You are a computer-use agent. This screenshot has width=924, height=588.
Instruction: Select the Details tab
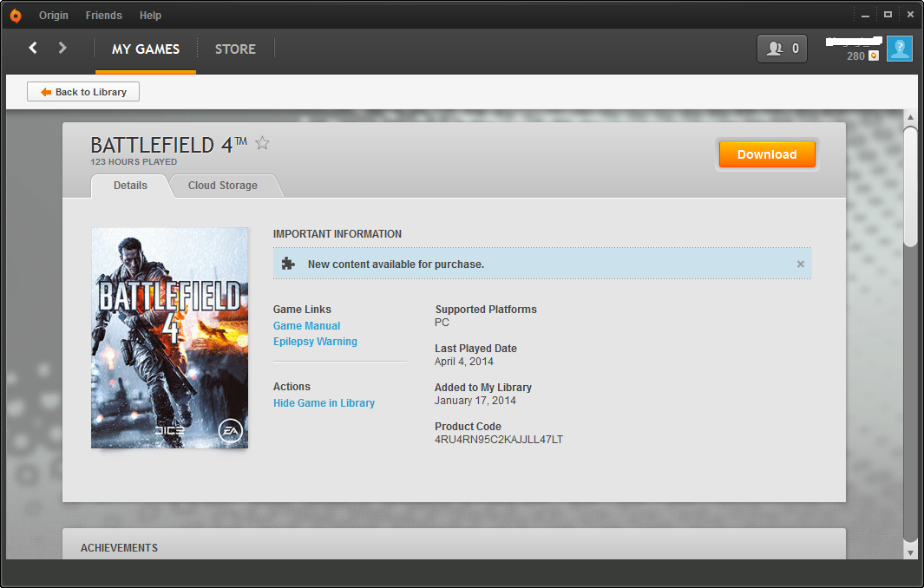[x=130, y=186]
